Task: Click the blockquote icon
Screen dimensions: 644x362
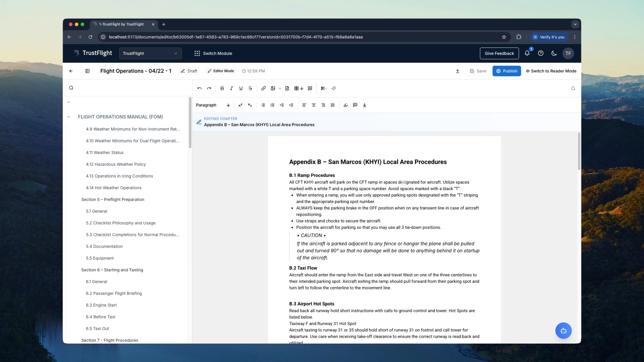Action: 310,88
